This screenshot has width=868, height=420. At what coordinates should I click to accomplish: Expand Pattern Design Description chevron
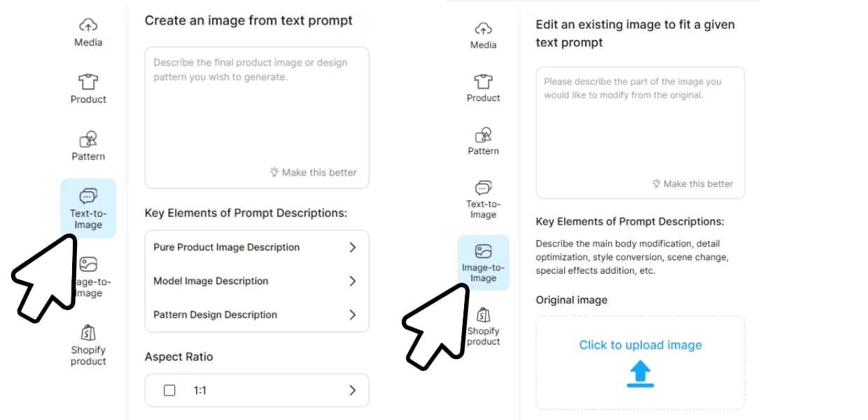click(x=352, y=314)
